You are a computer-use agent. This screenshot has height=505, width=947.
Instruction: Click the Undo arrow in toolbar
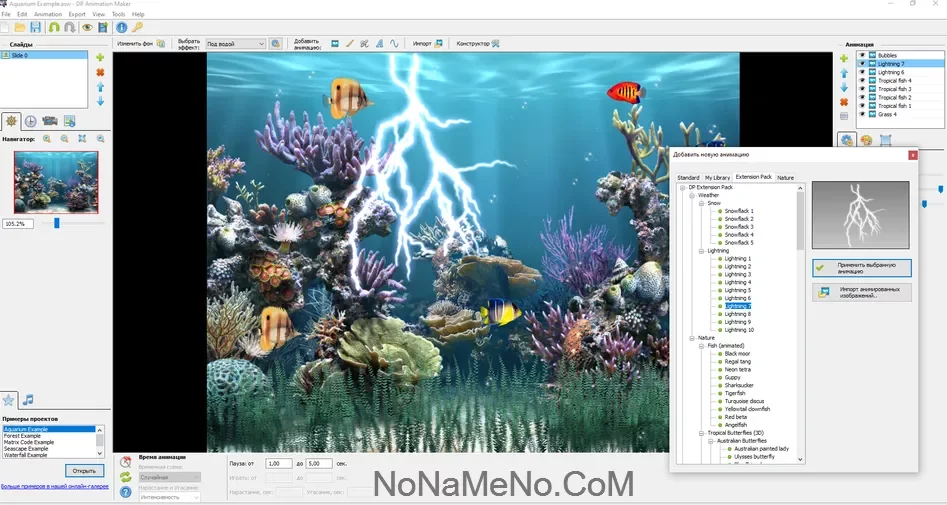click(x=54, y=27)
